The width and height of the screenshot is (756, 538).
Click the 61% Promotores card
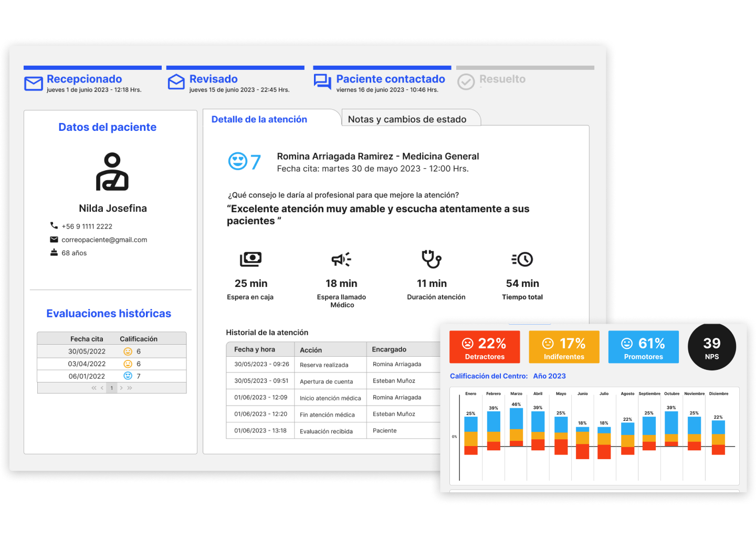click(644, 347)
